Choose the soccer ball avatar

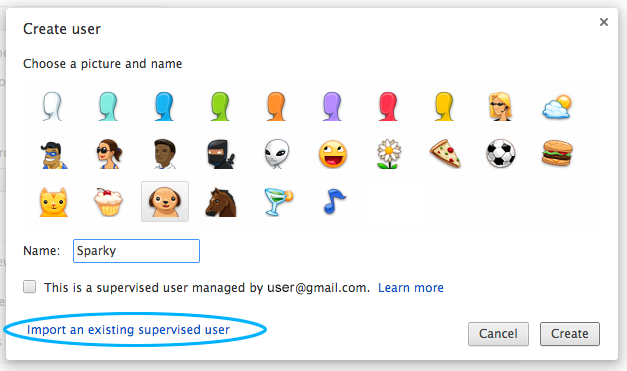click(501, 154)
